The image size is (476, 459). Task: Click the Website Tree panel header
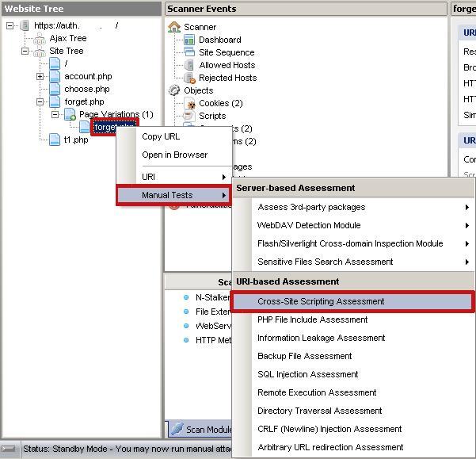82,9
